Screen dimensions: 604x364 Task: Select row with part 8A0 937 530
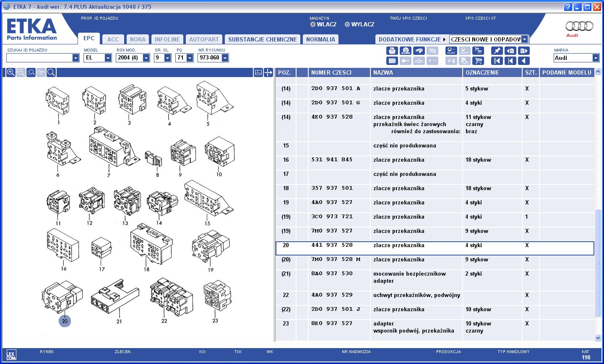[x=435, y=277]
